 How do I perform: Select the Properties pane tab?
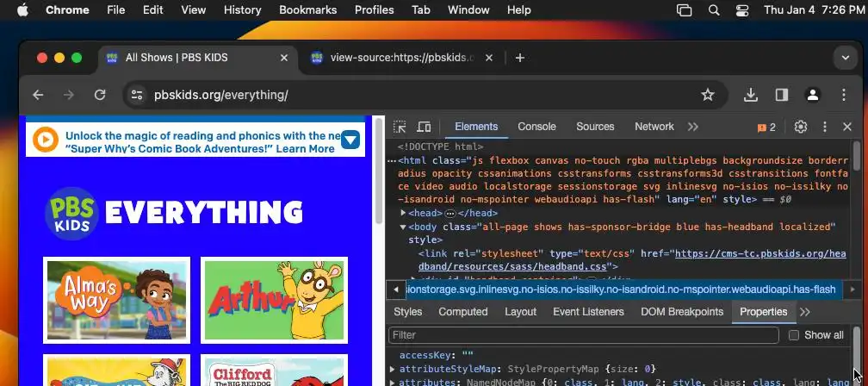pos(763,312)
